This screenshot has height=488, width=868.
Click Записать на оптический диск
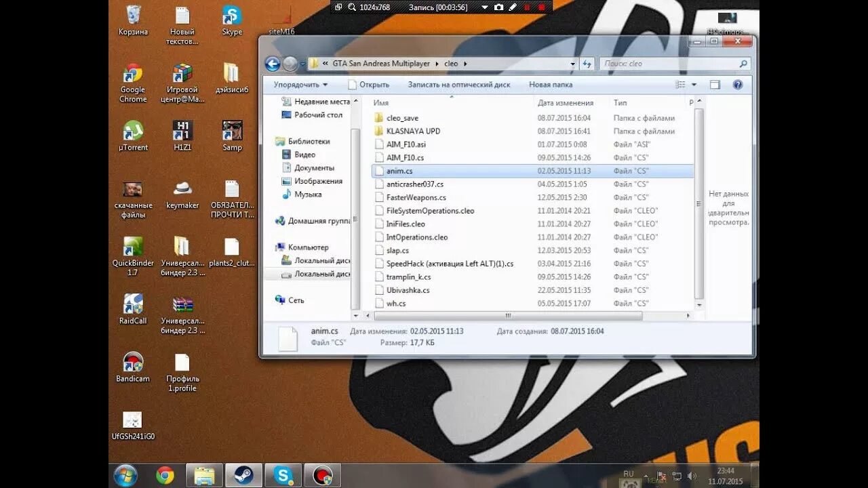(459, 85)
